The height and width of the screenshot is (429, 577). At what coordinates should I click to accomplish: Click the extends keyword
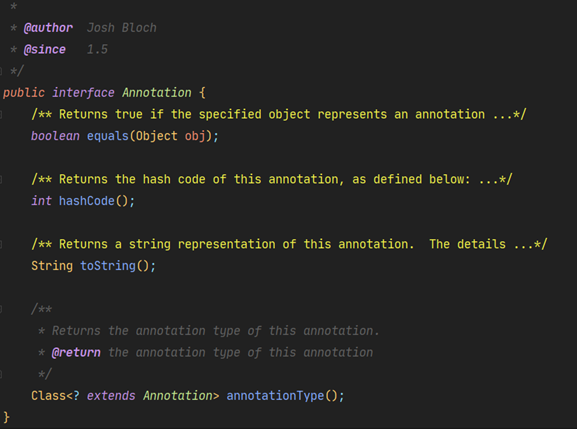tap(111, 396)
